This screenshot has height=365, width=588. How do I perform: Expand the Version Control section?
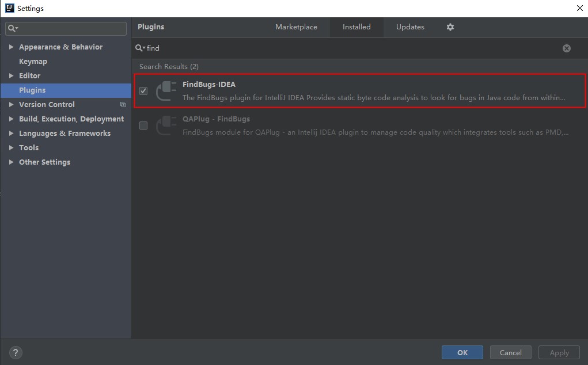[x=11, y=105]
